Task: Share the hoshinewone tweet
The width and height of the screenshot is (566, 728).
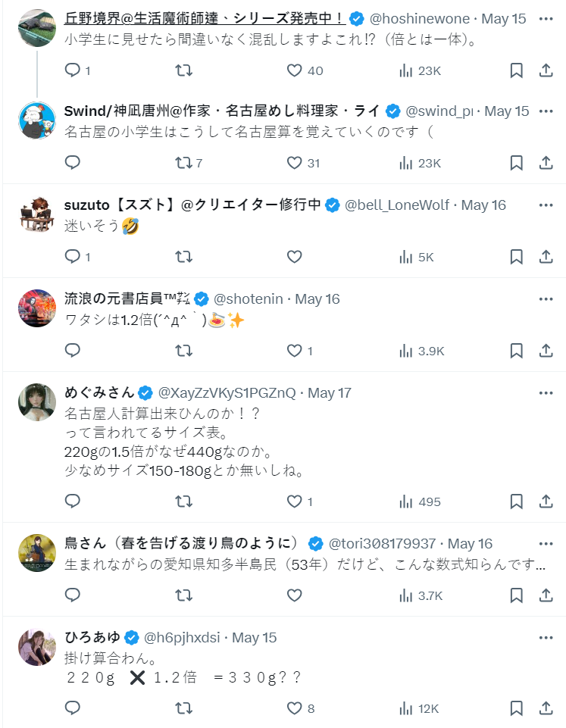Action: click(x=546, y=70)
